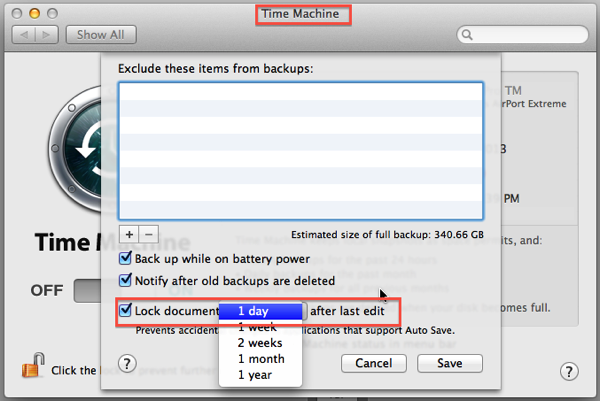Add an excluded item with plus button
Screen dimensions: 600x401
(129, 234)
